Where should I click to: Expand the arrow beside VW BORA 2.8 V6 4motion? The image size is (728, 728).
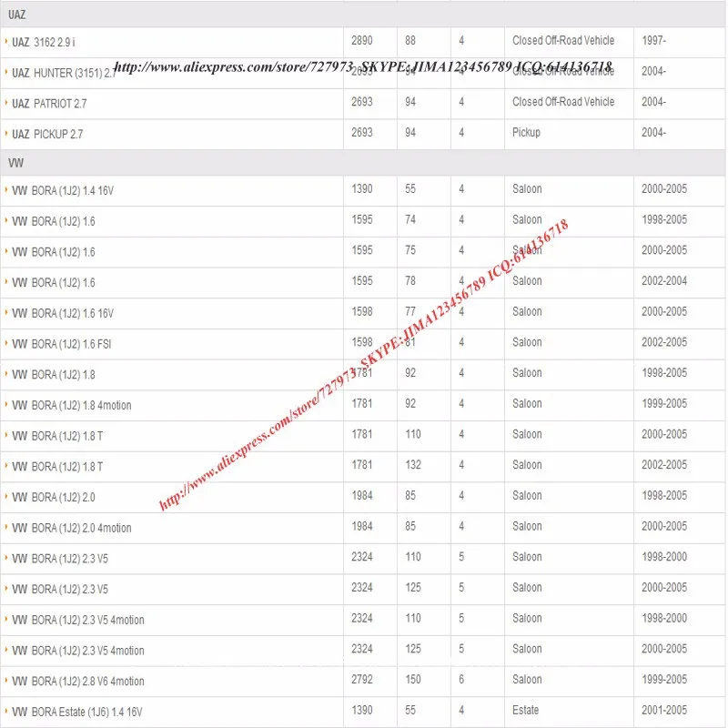coord(6,680)
